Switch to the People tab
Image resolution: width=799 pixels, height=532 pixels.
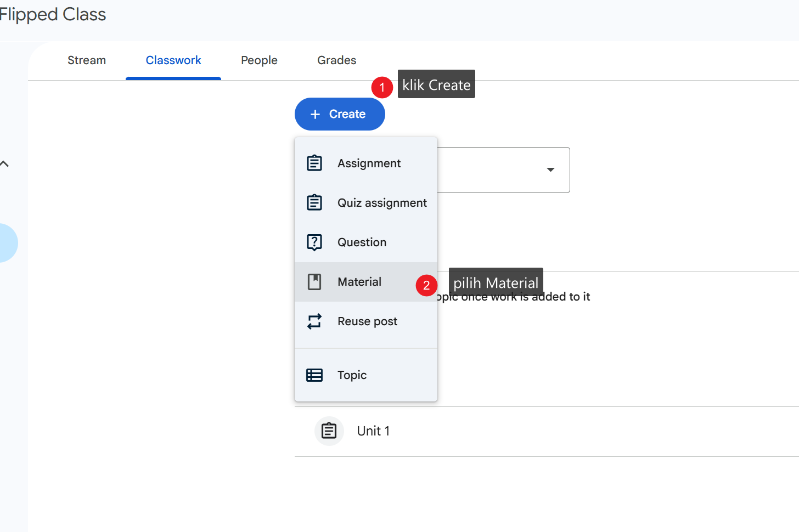coord(259,60)
